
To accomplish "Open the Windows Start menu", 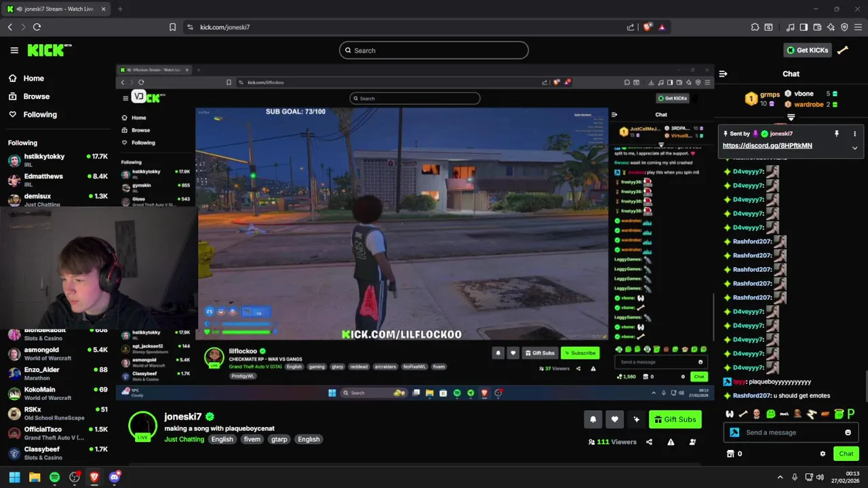I will click(14, 477).
